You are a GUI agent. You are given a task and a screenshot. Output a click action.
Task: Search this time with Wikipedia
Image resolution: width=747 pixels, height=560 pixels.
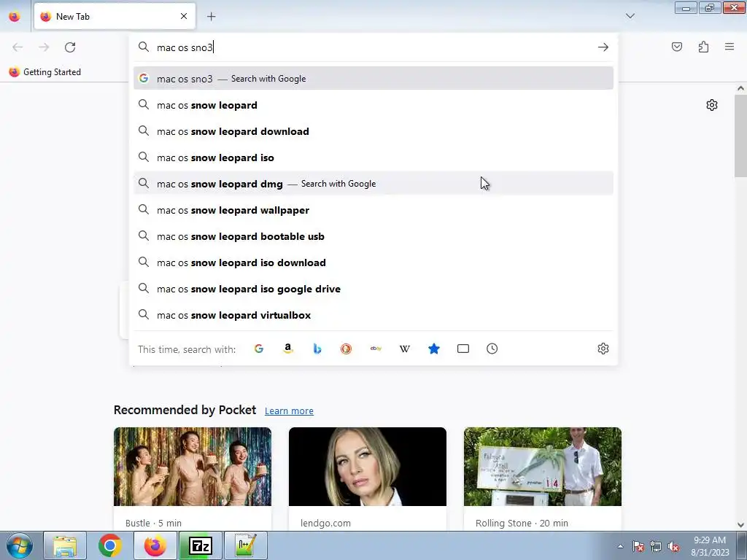(x=404, y=349)
